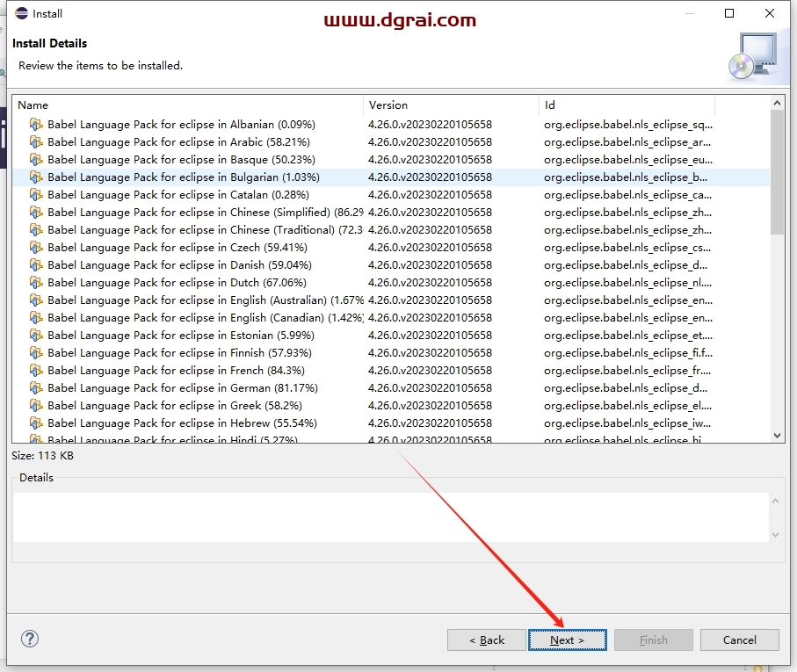Select "Babel Language Pack for eclipse in German (81.17%)"
Viewport: 797px width, 672px height.
pos(183,388)
